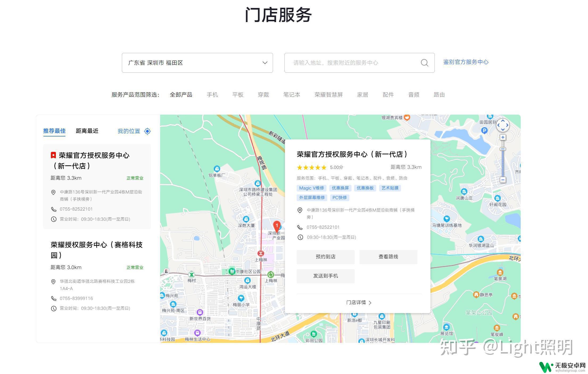Zoom out with the map minus button
The image size is (588, 374).
[x=503, y=180]
